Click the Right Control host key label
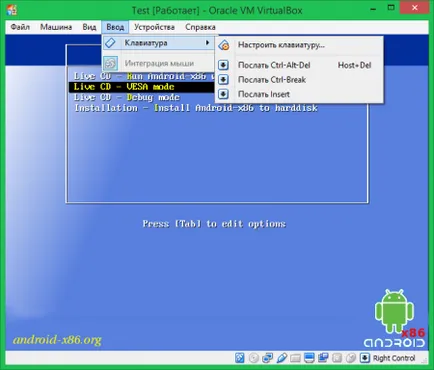This screenshot has height=370, width=434. click(x=394, y=358)
